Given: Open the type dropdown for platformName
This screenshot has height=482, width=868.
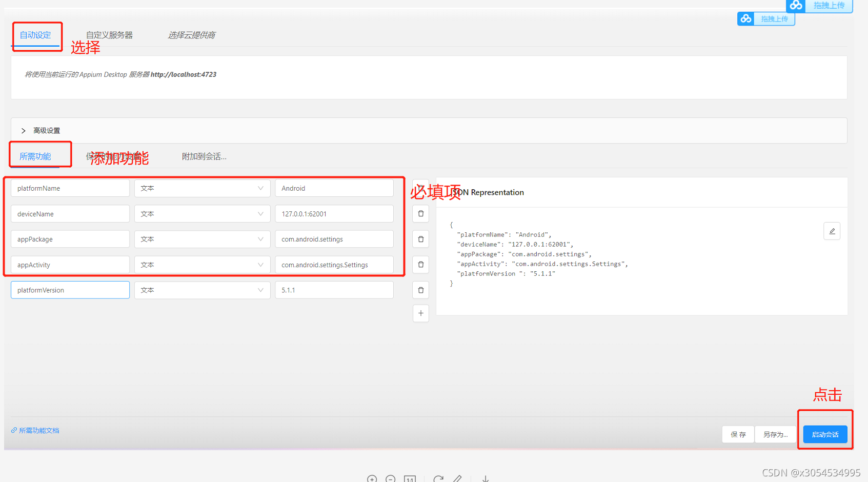Looking at the screenshot, I should point(203,188).
